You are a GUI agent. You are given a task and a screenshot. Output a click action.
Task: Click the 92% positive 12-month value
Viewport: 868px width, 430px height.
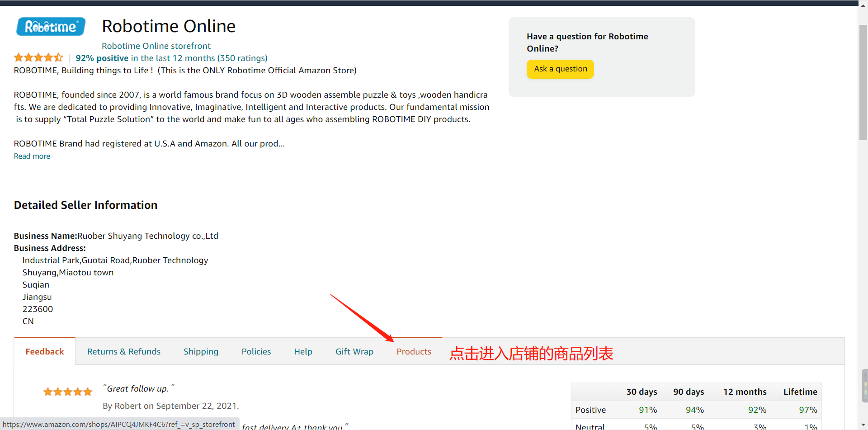757,410
